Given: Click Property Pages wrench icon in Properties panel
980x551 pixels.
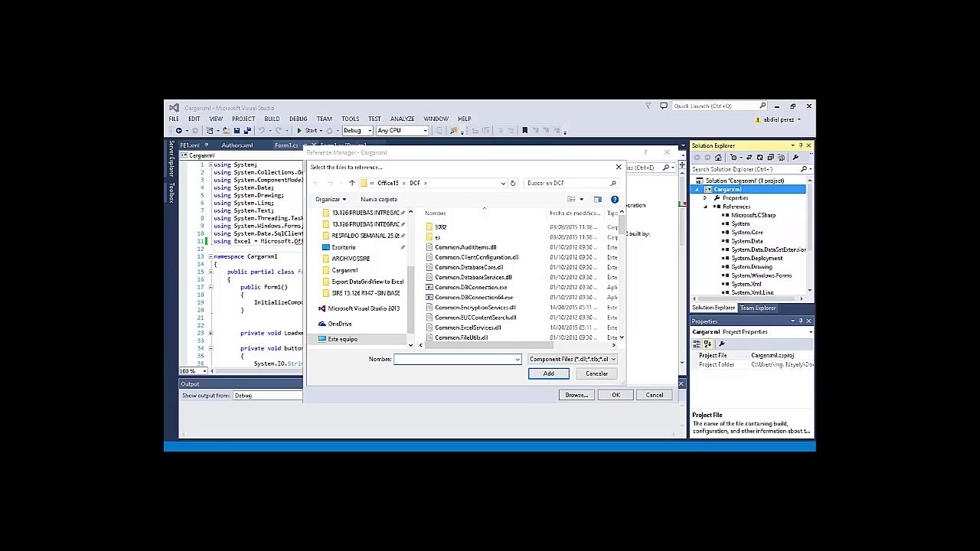Looking at the screenshot, I should pos(721,344).
